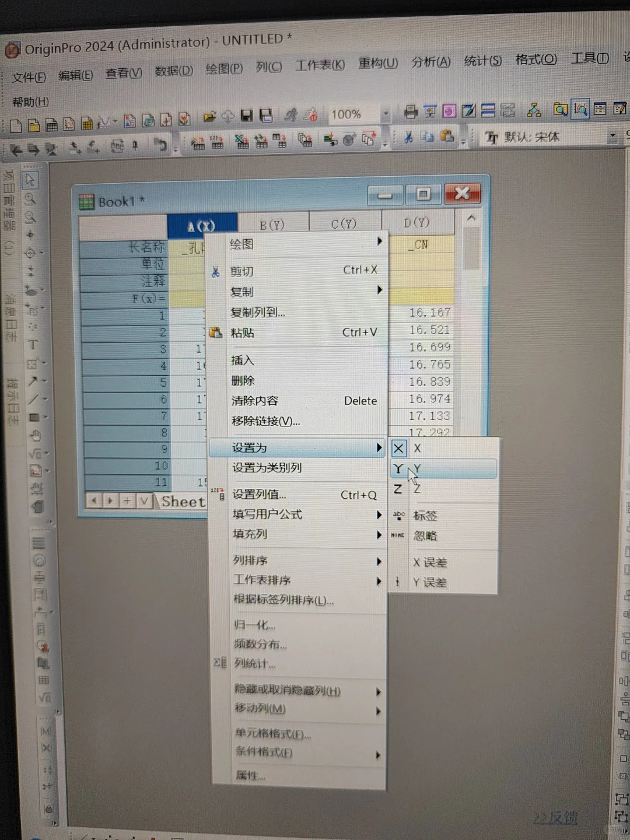Open the 分析(A) menu
This screenshot has height=840, width=630.
431,61
